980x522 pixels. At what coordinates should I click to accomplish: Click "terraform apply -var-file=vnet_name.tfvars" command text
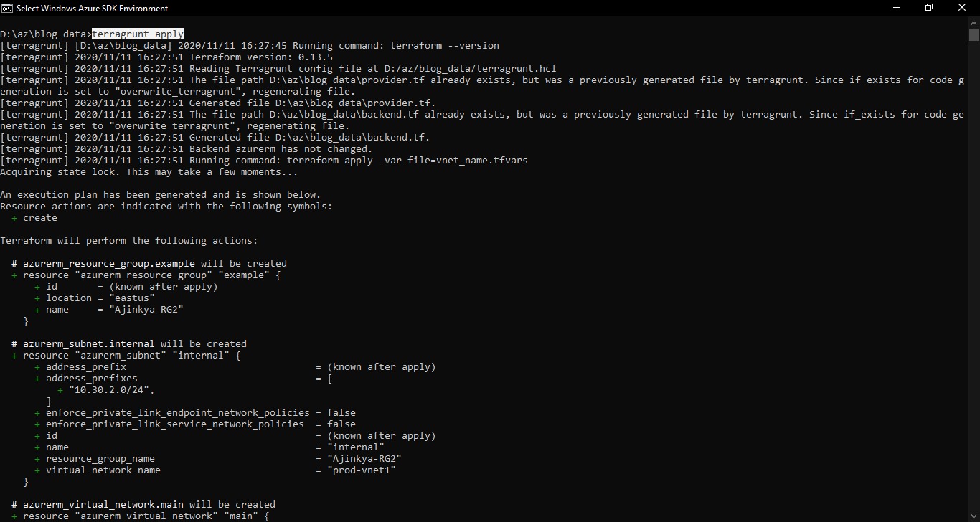pos(407,160)
